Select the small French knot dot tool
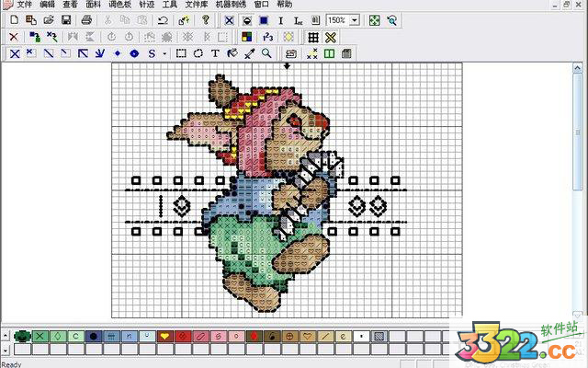 pos(117,53)
